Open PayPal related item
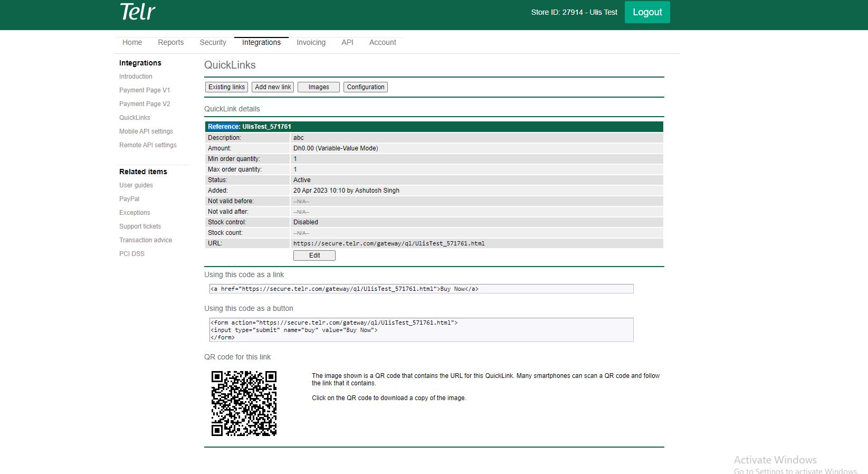This screenshot has width=868, height=474. coord(129,199)
